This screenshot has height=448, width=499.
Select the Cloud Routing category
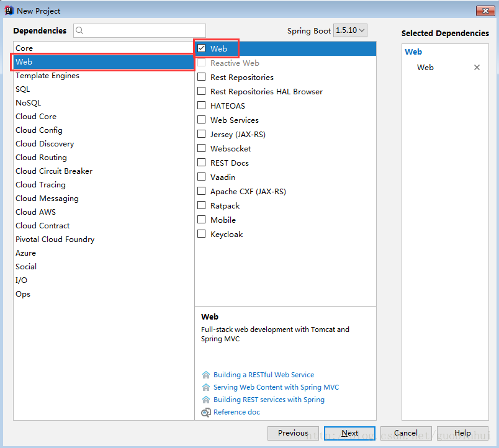104,158
